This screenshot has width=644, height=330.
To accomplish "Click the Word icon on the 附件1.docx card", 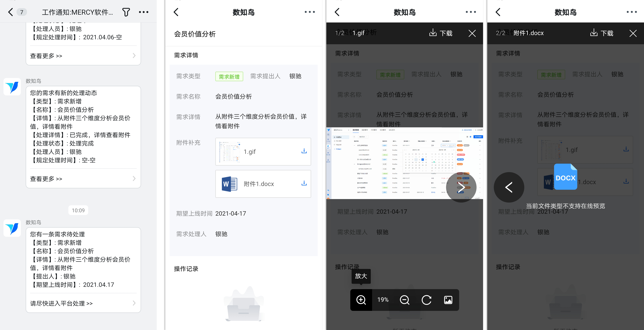I will point(229,184).
